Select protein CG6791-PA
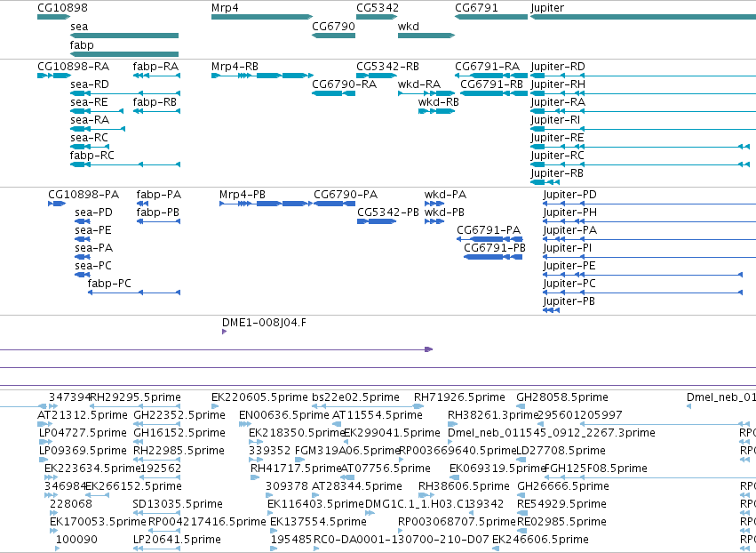 [489, 239]
